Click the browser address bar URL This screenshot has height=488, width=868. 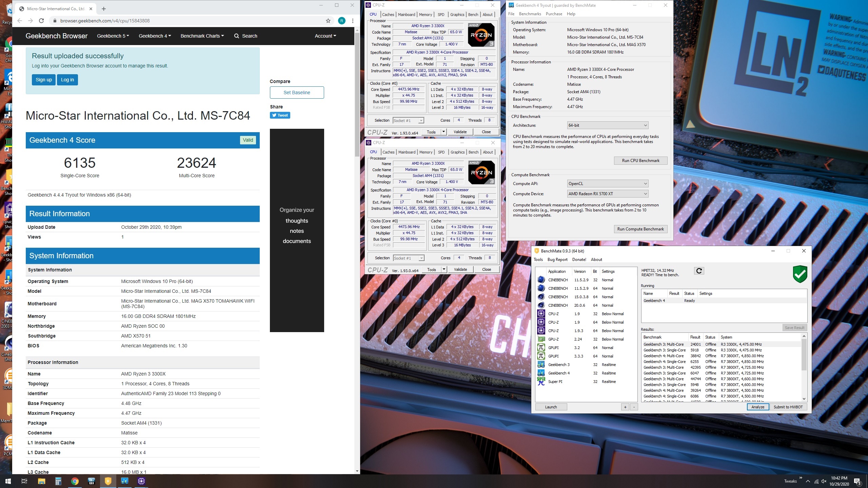pyautogui.click(x=105, y=21)
